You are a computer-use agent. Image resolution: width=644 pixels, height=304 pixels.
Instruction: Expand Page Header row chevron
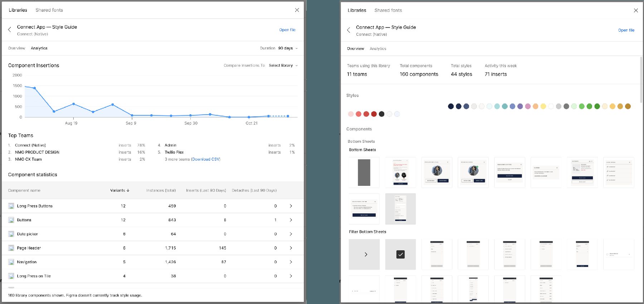(291, 248)
